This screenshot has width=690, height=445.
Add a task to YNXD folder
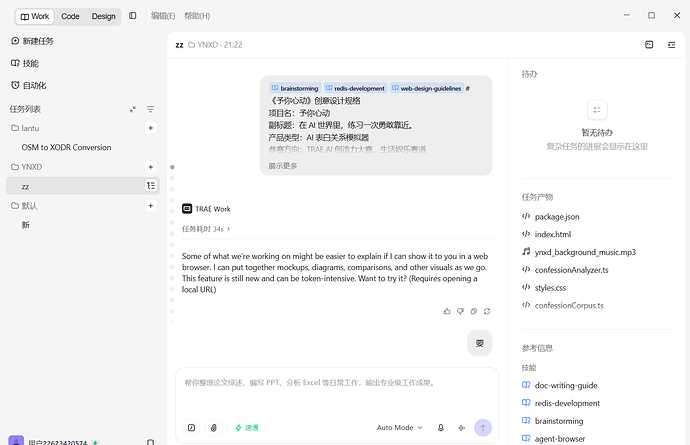pos(150,167)
